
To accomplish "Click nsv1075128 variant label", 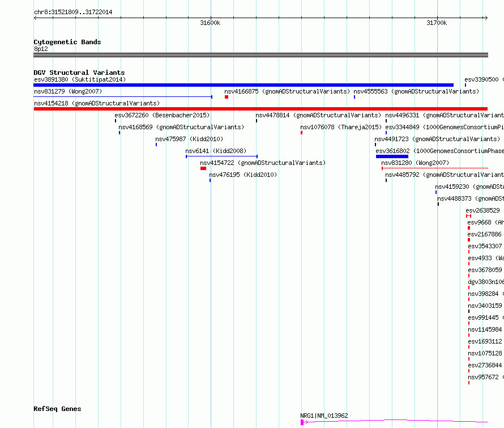I will pyautogui.click(x=485, y=353).
